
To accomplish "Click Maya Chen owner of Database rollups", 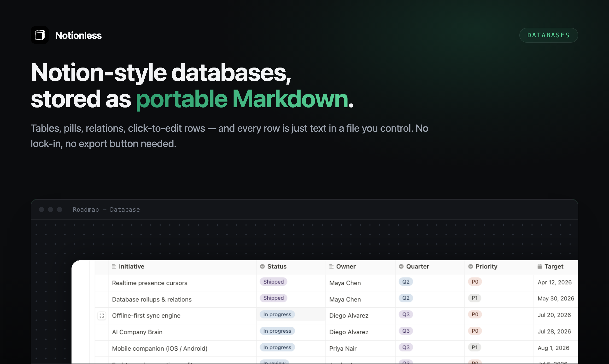I will point(345,300).
